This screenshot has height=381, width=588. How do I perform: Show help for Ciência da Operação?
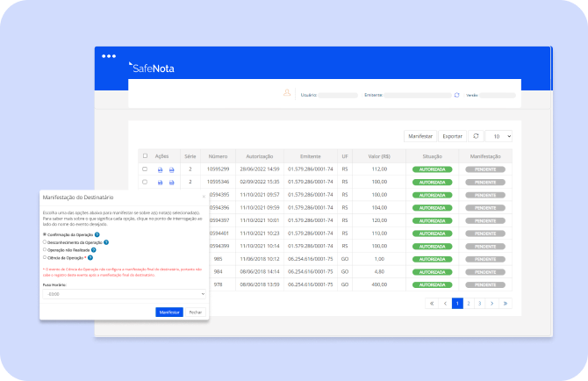coord(90,257)
